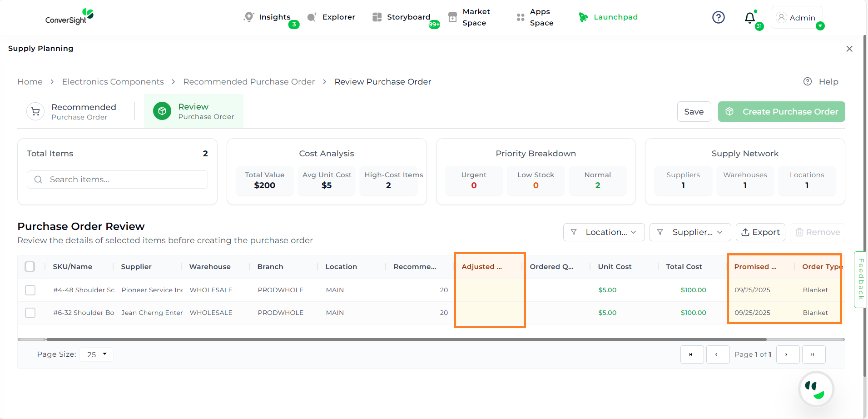868x419 pixels.
Task: Click the notification bell icon
Action: click(749, 18)
